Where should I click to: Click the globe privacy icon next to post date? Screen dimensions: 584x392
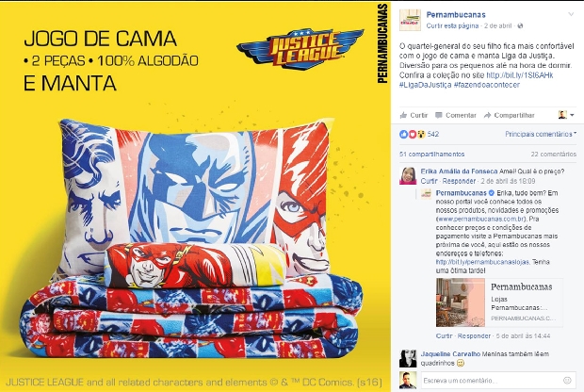coord(520,25)
